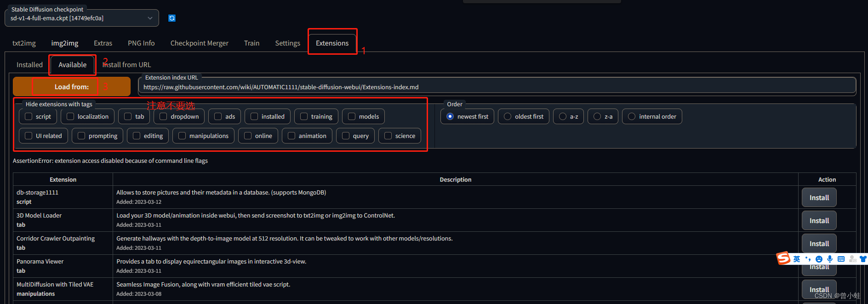
Task: Open the Settings tab
Action: pos(288,43)
